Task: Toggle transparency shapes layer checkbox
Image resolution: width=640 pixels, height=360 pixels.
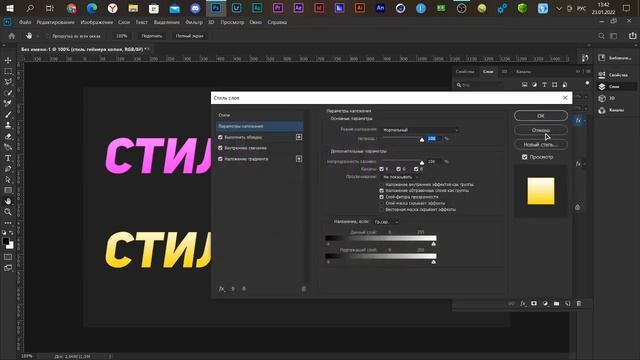Action: [382, 197]
